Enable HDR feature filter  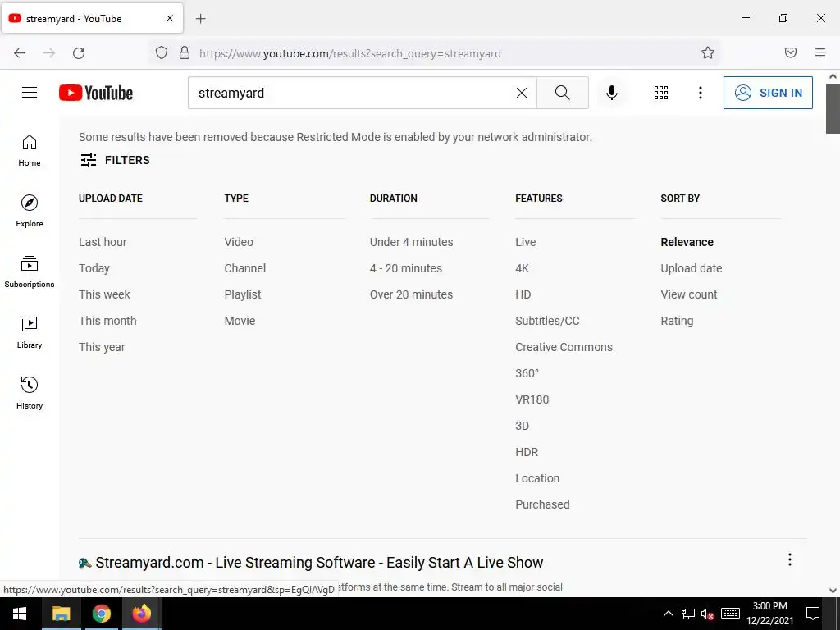[x=527, y=452]
